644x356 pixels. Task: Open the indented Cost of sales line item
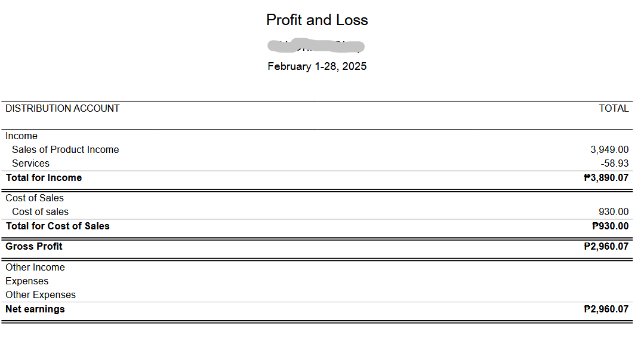tap(40, 212)
